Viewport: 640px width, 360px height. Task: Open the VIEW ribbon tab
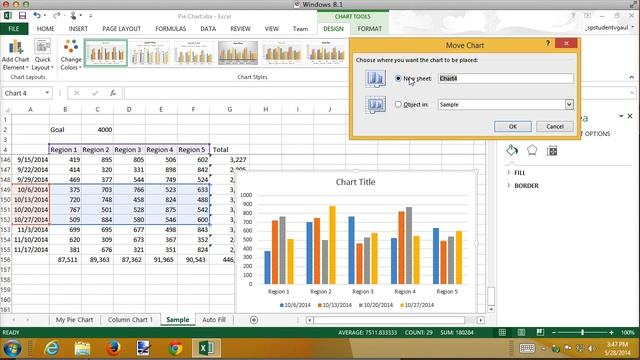271,29
